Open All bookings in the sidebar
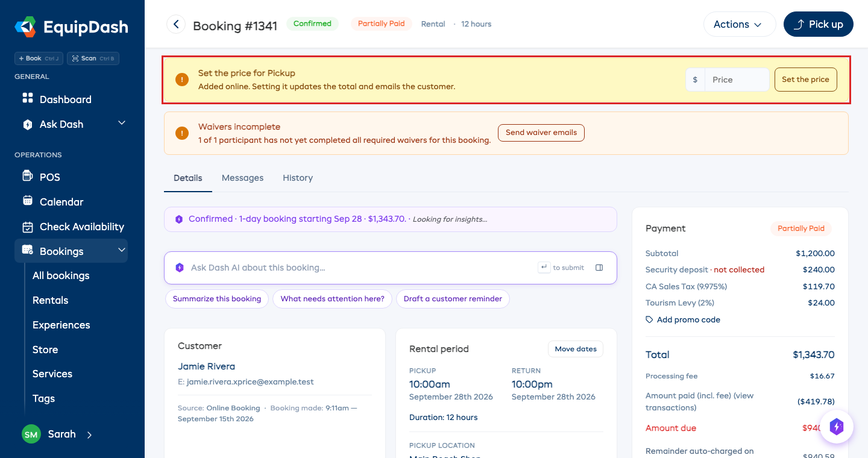The width and height of the screenshot is (868, 458). [61, 275]
